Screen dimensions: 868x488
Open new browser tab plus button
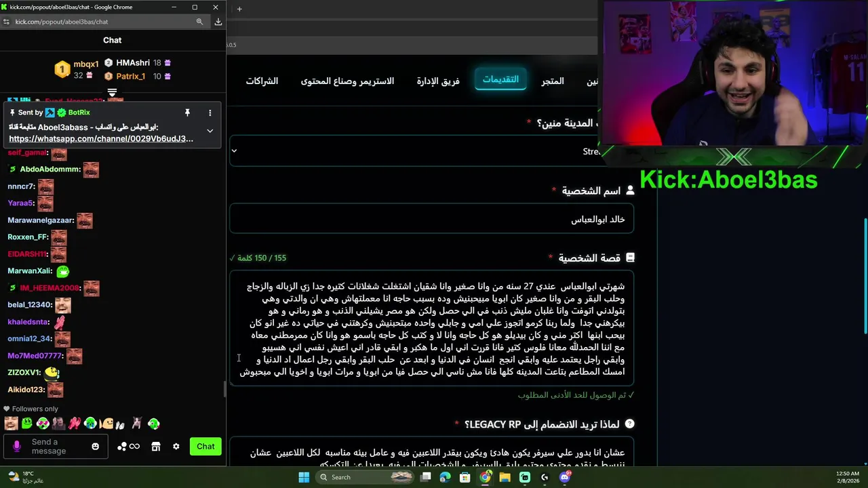pyautogui.click(x=239, y=9)
